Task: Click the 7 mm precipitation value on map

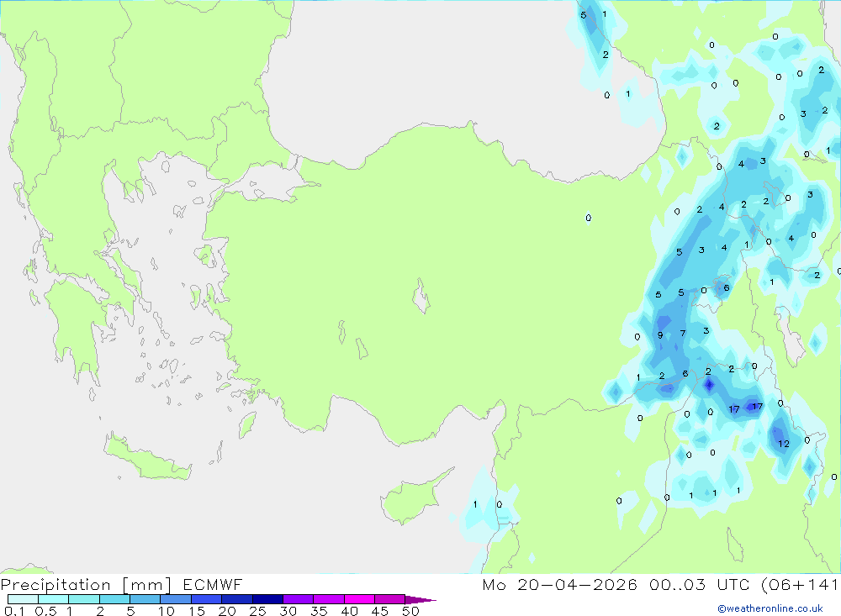Action: pos(683,333)
